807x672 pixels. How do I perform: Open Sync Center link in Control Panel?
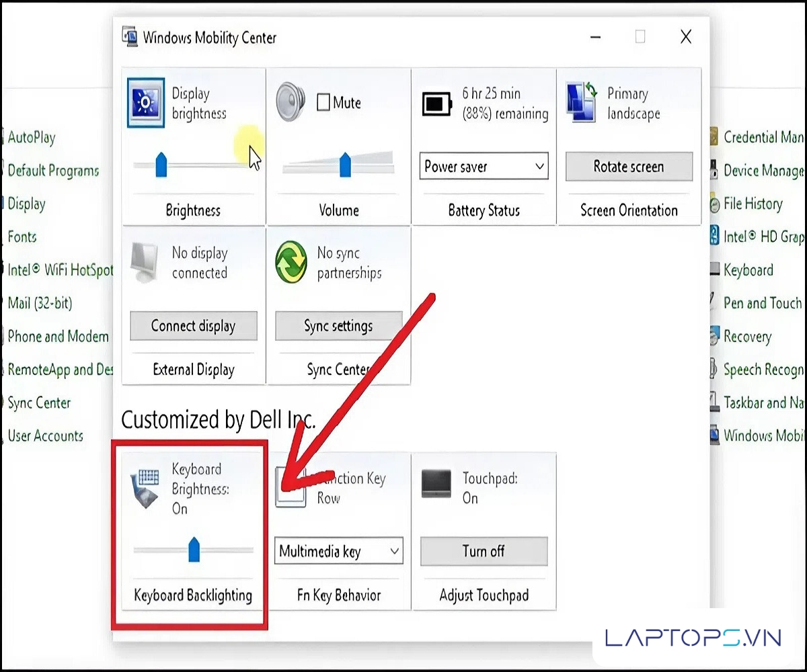click(x=39, y=403)
